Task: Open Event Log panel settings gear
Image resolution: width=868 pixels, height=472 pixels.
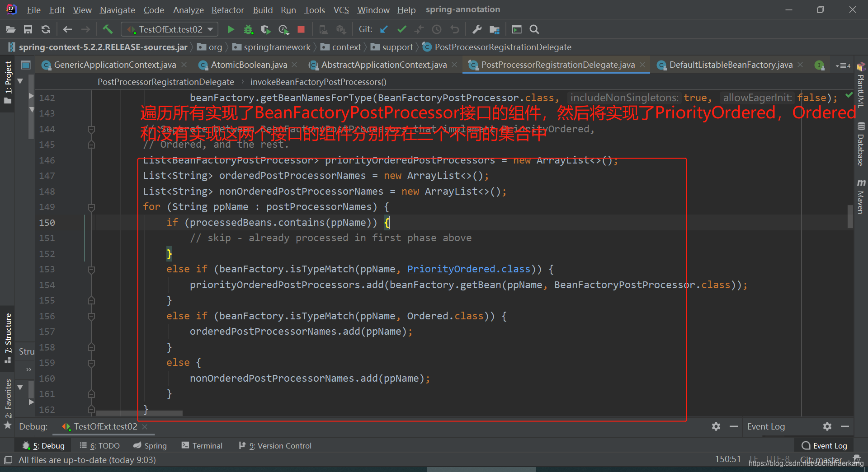Action: coord(827,426)
